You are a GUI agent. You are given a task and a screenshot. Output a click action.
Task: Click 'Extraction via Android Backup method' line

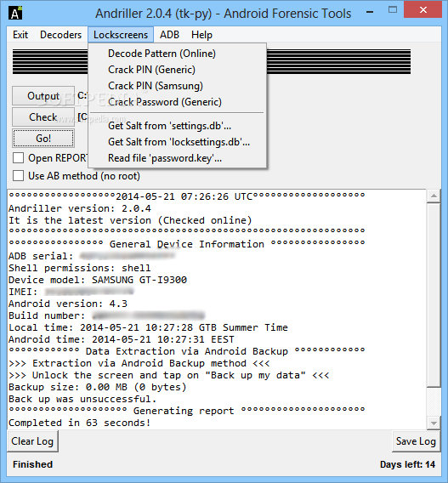pos(139,363)
